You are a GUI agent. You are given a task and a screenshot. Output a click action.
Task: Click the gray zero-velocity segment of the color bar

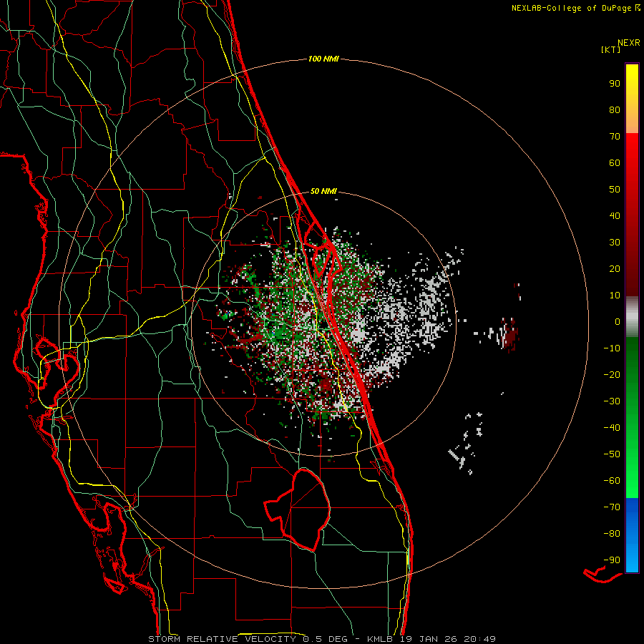coord(632,316)
